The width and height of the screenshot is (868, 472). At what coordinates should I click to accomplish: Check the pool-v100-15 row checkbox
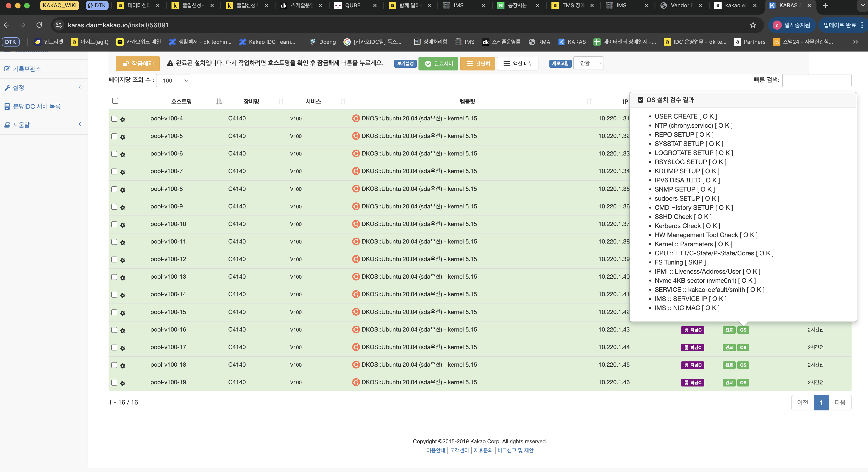click(x=114, y=312)
